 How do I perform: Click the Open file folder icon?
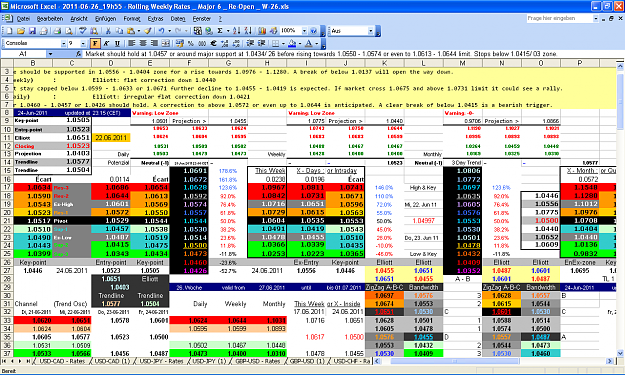coord(21,31)
